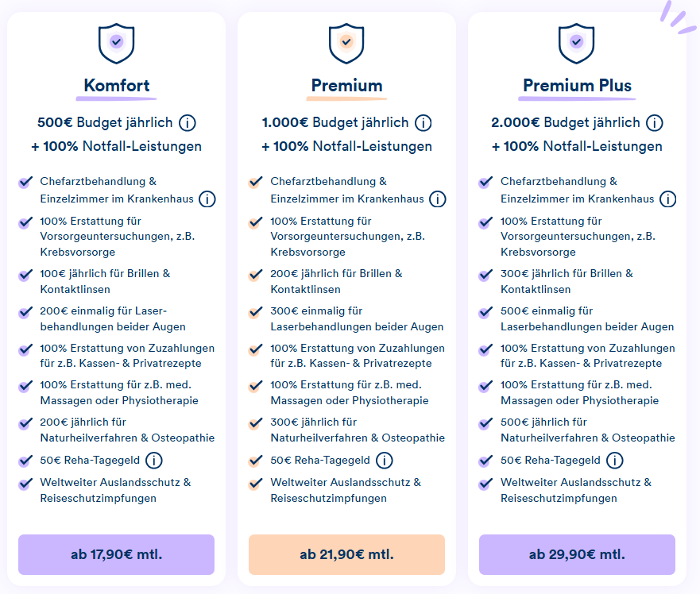Show Einzelzimmer im Krankenhaus info in Premium Plus
Viewport: 700px width, 594px height.
(668, 199)
